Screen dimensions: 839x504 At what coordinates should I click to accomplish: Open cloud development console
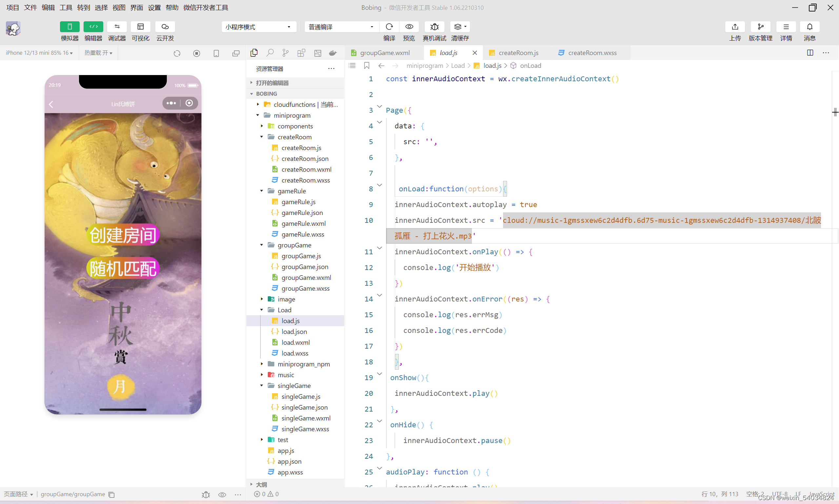(165, 27)
